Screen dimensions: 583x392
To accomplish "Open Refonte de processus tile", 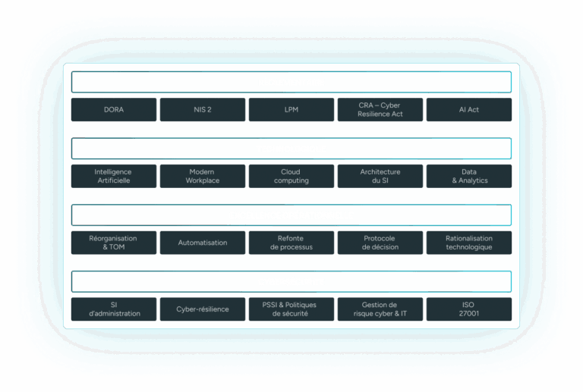I will tap(291, 243).
